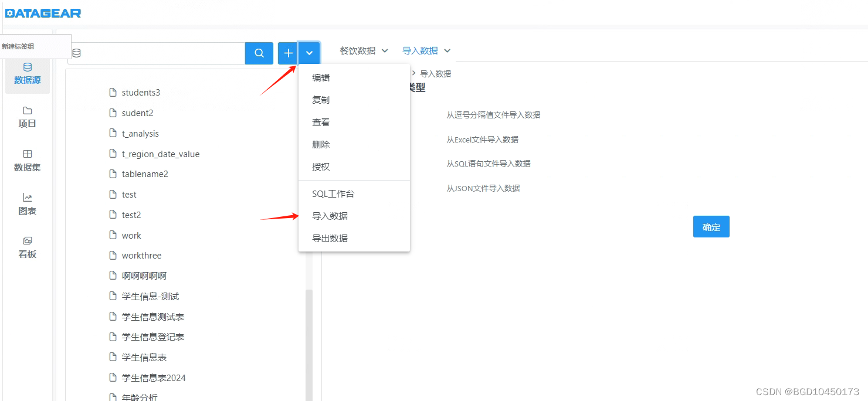Expand the 餐饮数据 dropdown at the top
The width and height of the screenshot is (868, 401).
click(x=364, y=50)
